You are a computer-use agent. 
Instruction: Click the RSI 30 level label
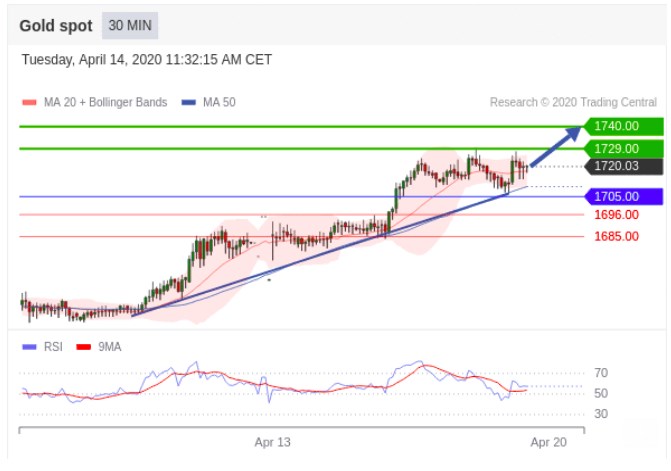tap(601, 414)
